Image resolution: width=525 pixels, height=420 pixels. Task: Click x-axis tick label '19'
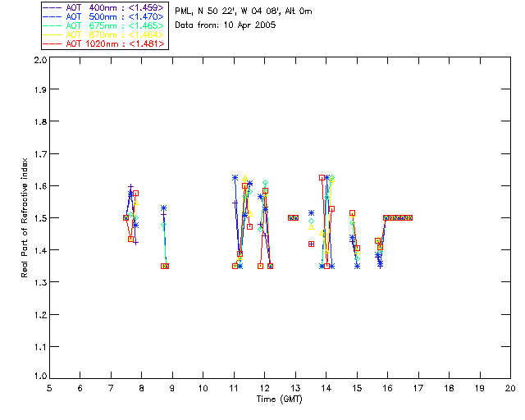(x=480, y=388)
